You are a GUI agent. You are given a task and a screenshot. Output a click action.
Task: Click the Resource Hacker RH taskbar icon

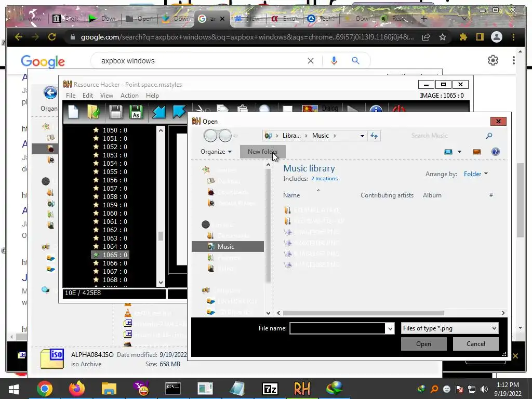point(302,389)
